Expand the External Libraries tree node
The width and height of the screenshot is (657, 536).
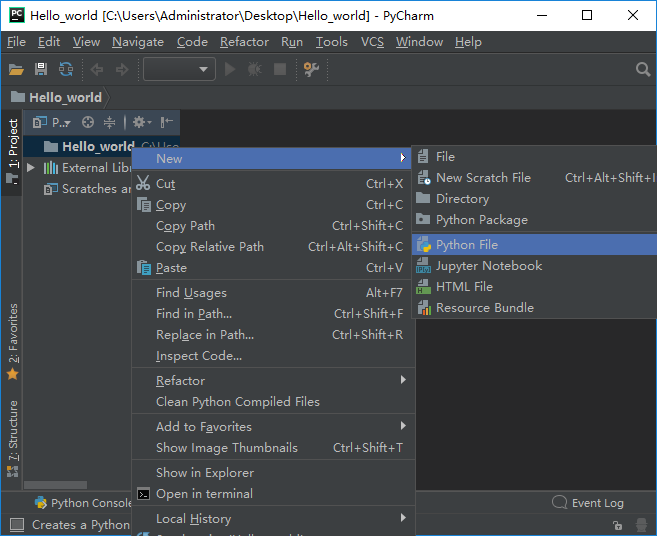pyautogui.click(x=31, y=168)
